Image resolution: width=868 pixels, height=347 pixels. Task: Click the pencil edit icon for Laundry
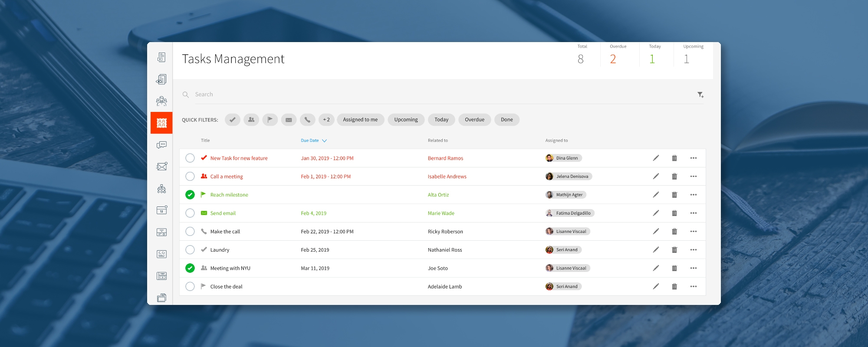(656, 250)
